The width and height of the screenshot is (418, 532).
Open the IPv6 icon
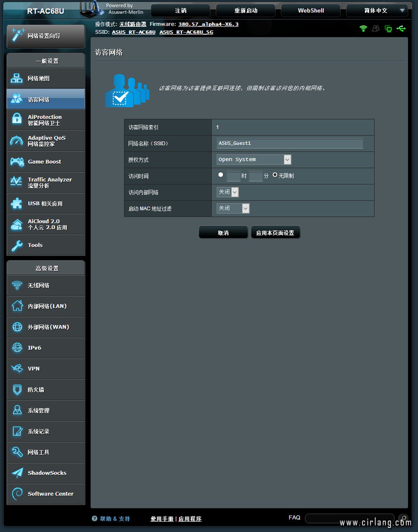[x=17, y=348]
